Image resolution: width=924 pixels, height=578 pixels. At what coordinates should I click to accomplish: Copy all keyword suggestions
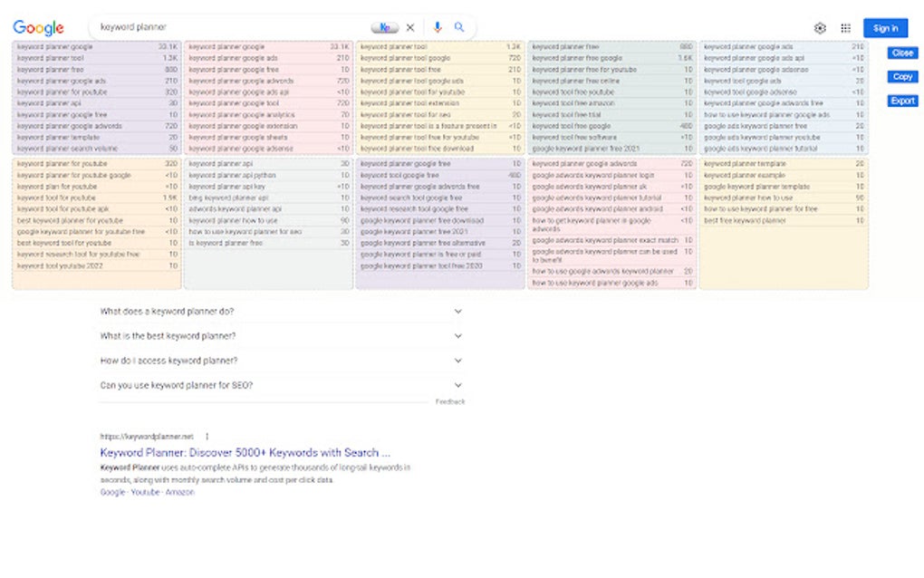click(901, 77)
